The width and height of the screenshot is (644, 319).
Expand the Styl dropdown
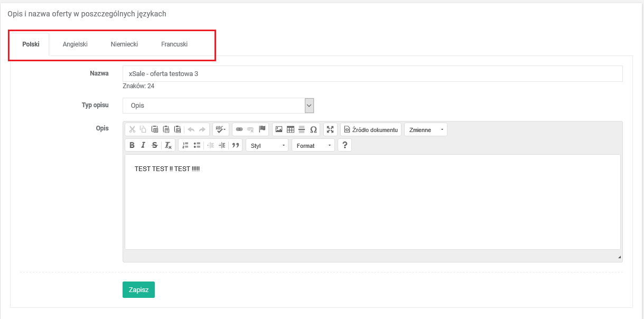(x=267, y=145)
